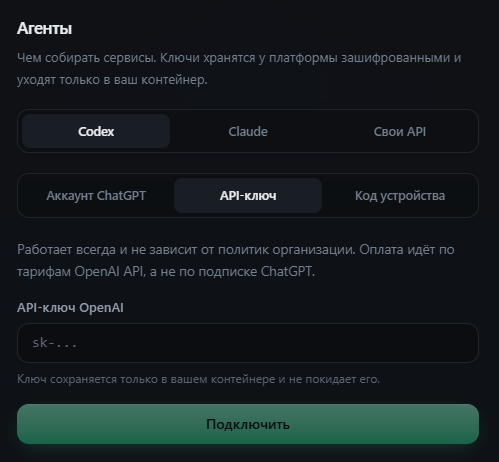The height and width of the screenshot is (462, 499).
Task: Switch to Код устройства method
Action: 400,196
